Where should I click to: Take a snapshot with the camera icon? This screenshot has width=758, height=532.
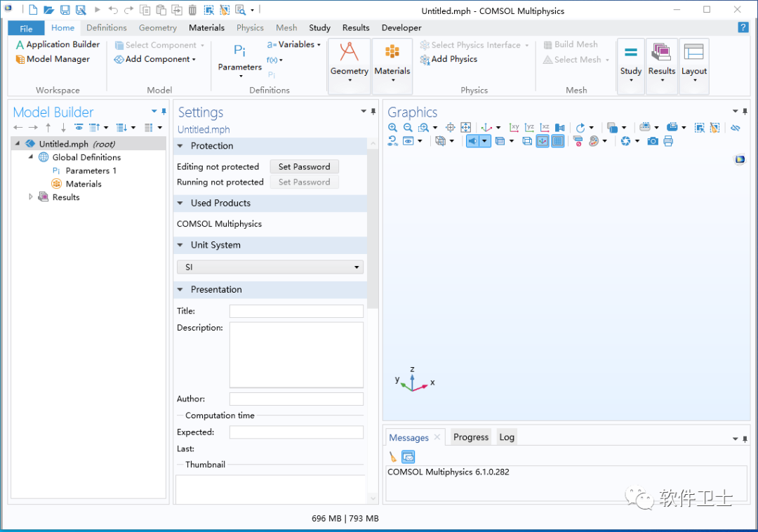click(653, 141)
